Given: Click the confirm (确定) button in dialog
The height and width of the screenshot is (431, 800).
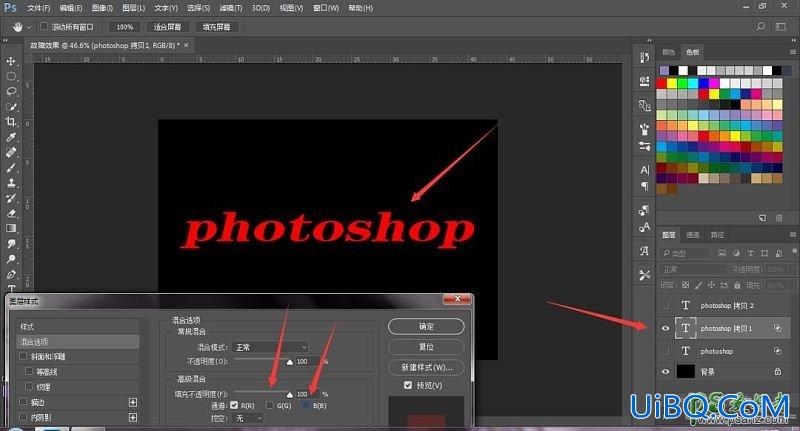Looking at the screenshot, I should 426,326.
